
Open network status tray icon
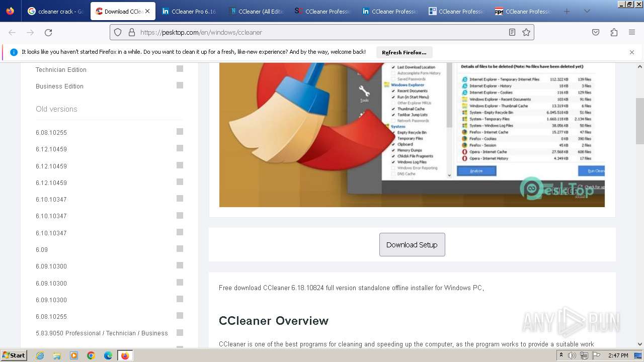[584, 355]
